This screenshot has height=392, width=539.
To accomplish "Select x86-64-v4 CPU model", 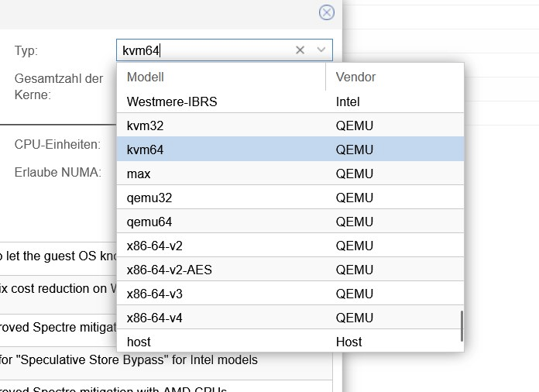I will [155, 318].
